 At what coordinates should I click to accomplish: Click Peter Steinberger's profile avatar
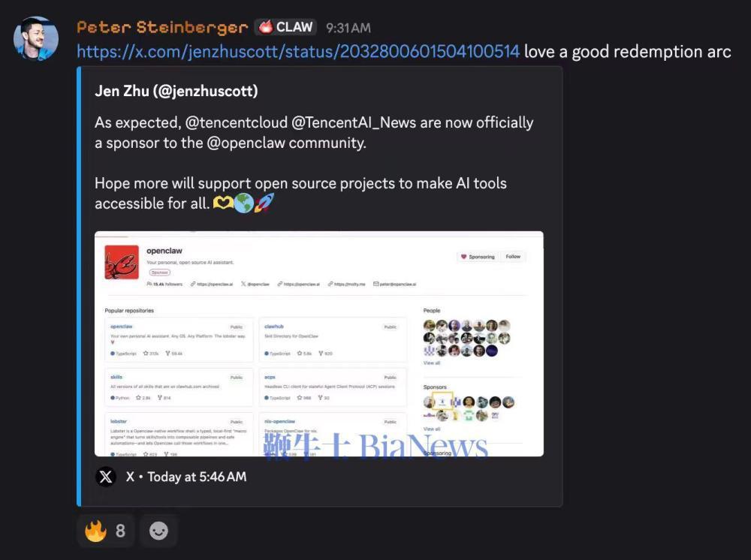coord(36,39)
